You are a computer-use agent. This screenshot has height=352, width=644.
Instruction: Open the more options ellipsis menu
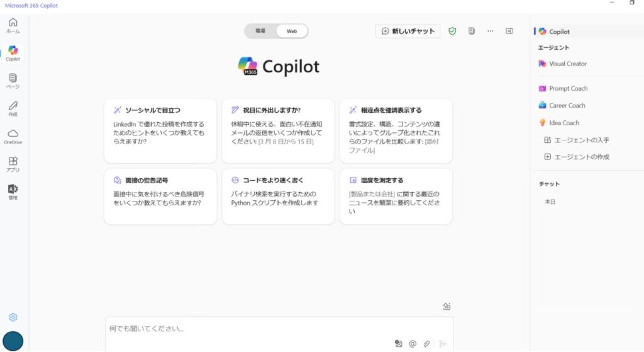[x=491, y=31]
